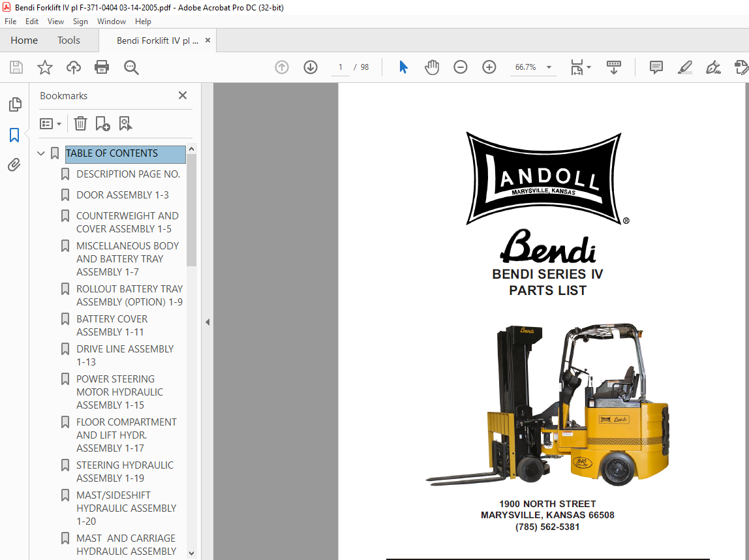The width and height of the screenshot is (749, 560).
Task: Zoom out with minus icon
Action: pos(461,67)
